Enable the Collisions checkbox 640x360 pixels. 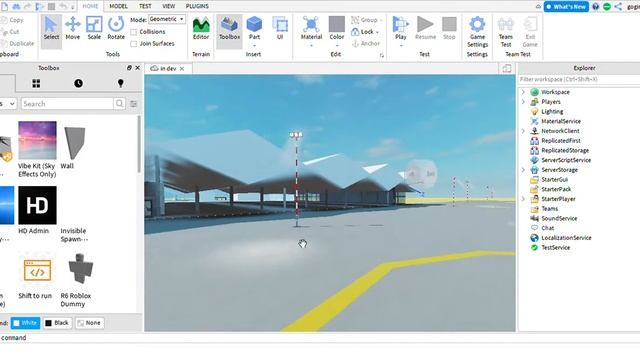[133, 32]
